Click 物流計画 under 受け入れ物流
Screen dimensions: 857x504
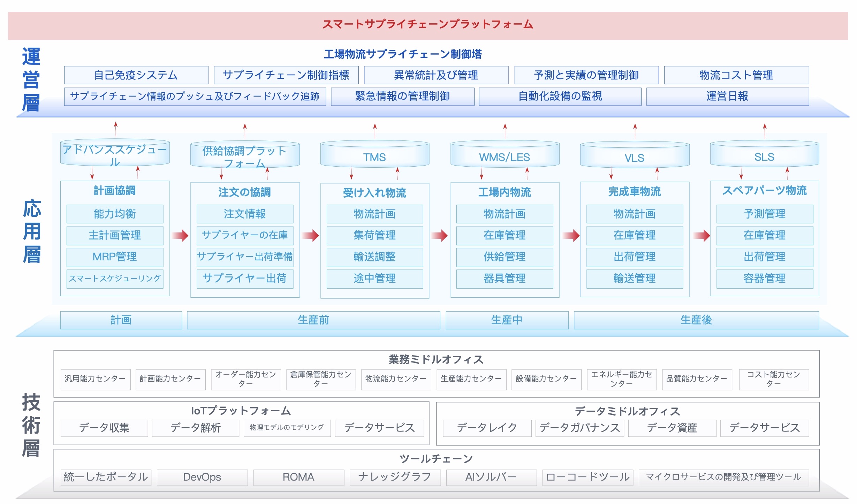(375, 214)
